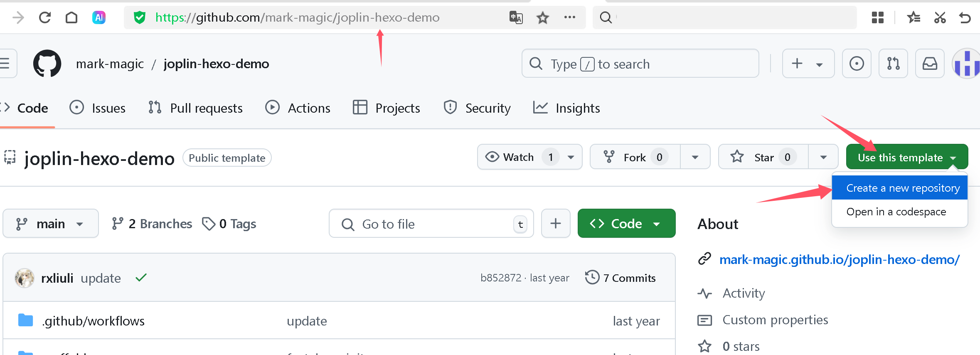
Task: Open the Pull requests tab
Action: coord(196,108)
